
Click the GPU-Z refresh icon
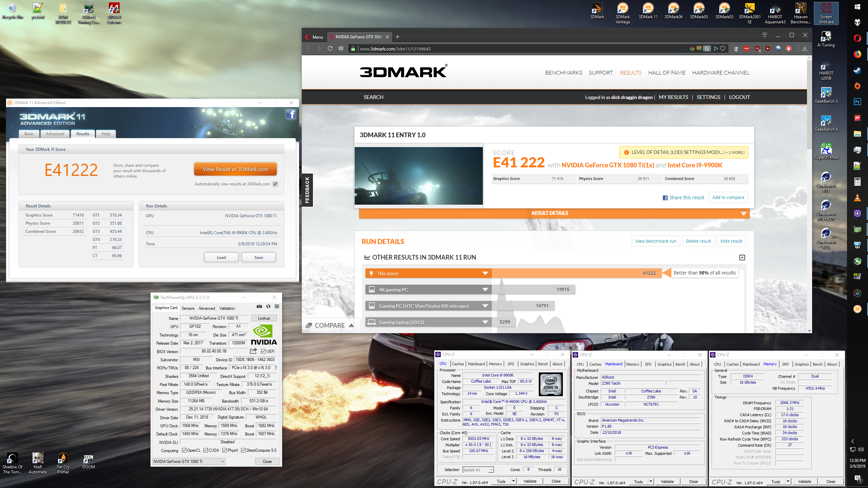268,306
